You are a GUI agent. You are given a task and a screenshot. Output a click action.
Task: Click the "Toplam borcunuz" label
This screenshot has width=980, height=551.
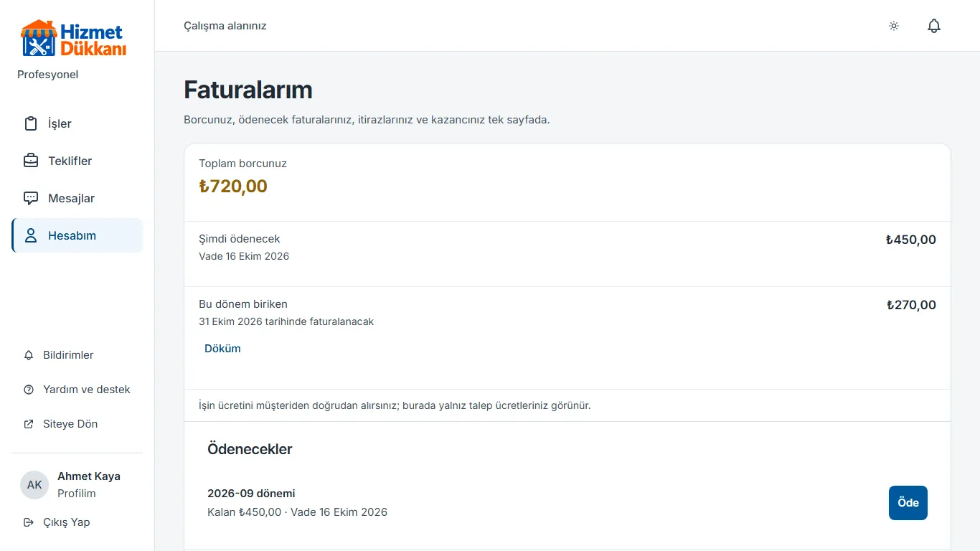(x=242, y=164)
